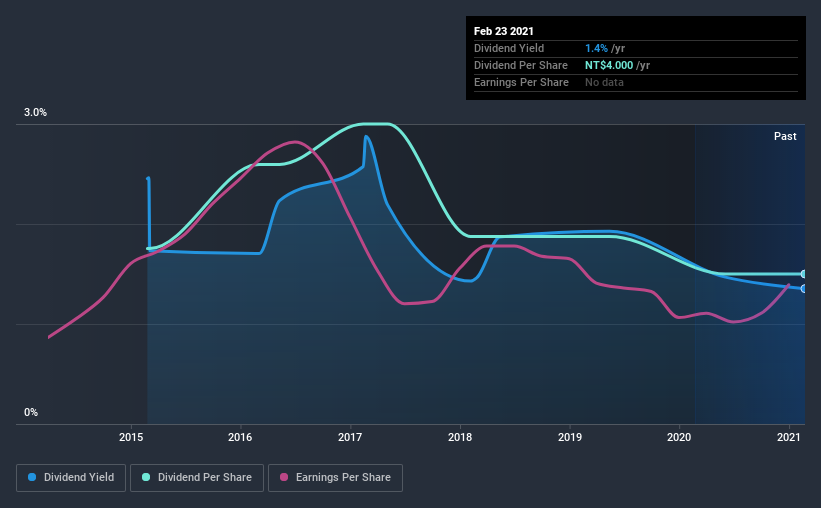Select the 2016 x-axis label
Screen dimensions: 821x508
tap(240, 437)
